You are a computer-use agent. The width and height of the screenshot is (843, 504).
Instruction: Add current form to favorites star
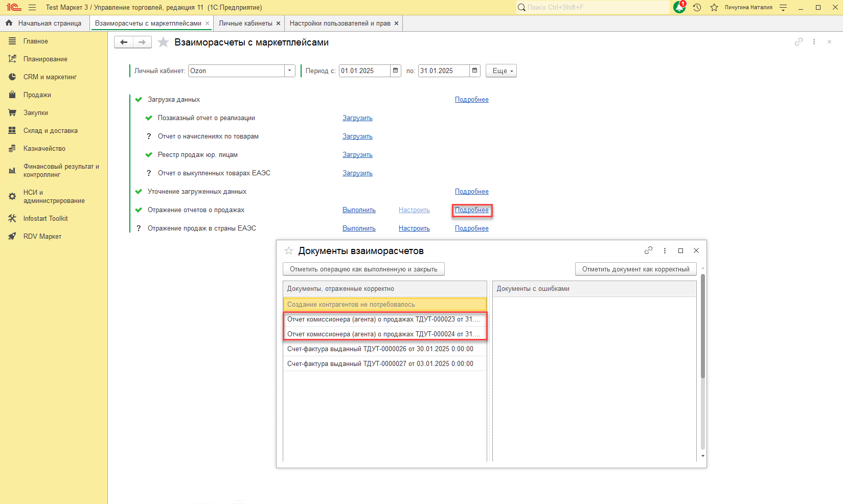(163, 42)
